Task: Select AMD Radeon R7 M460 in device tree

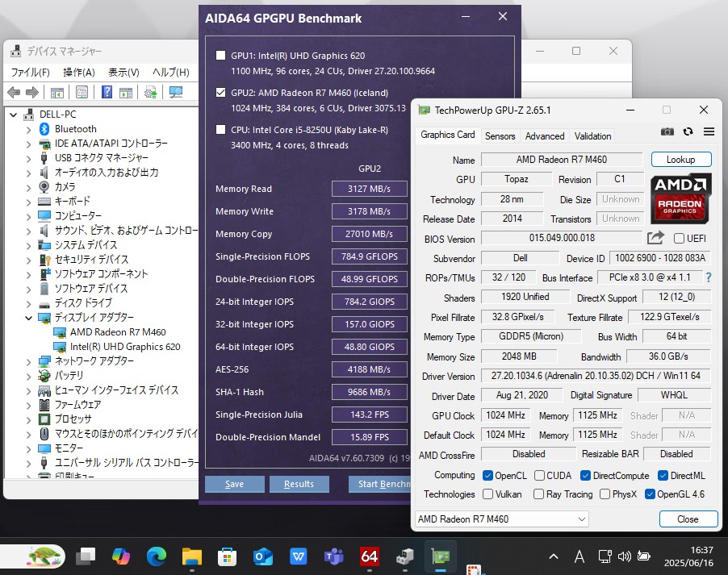Action: (x=118, y=332)
